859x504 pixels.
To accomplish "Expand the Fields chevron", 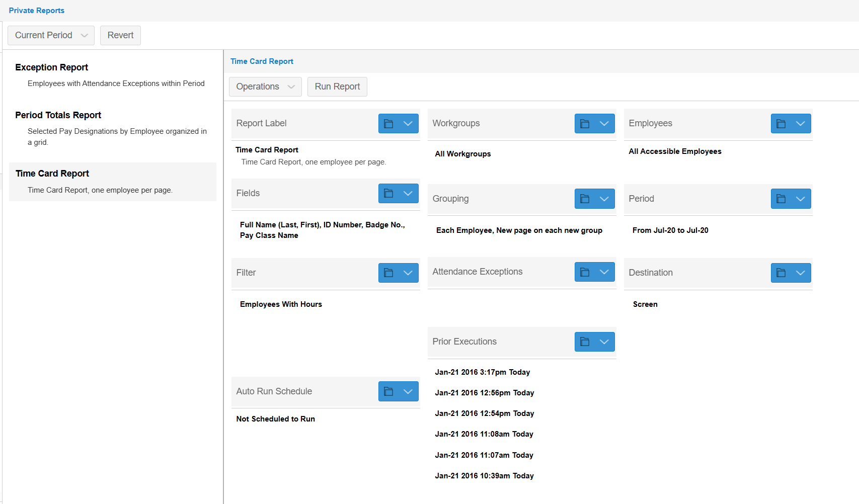I will coord(408,194).
